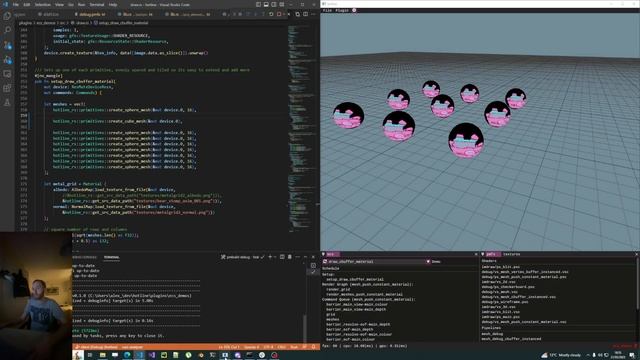Open terminal panel ellipsis more actions
Screen dimensions: 640x360
[x=298, y=257]
